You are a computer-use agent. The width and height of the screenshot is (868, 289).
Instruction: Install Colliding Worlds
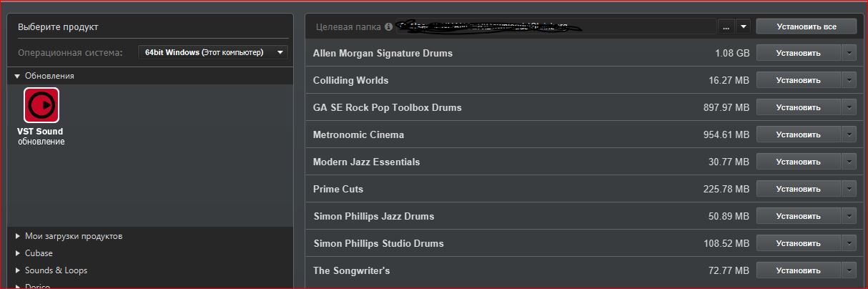pyautogui.click(x=799, y=80)
